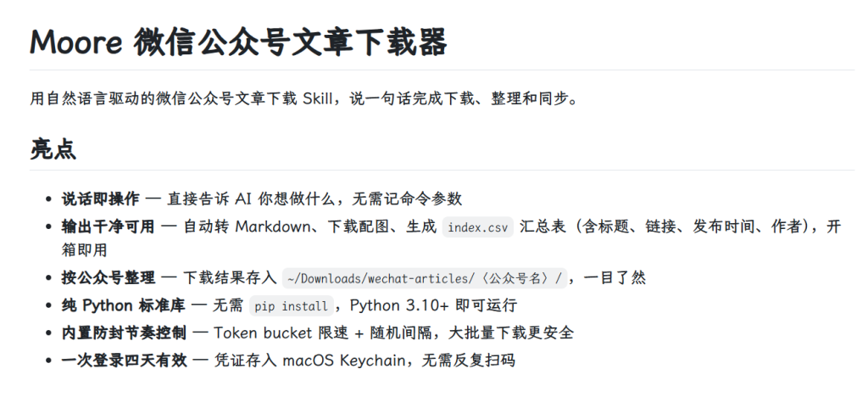The width and height of the screenshot is (868, 397).
Task: Click the bold text 按公众号整理
Action: [x=108, y=277]
